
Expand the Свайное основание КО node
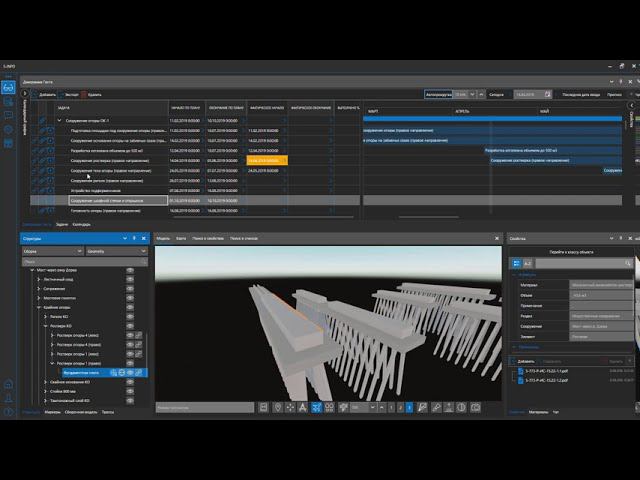[45, 382]
